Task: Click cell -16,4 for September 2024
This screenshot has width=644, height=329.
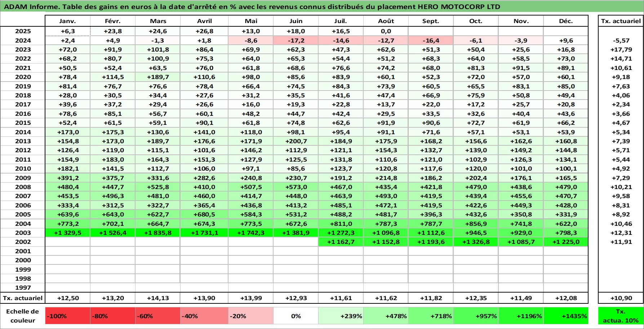Action: click(x=431, y=40)
